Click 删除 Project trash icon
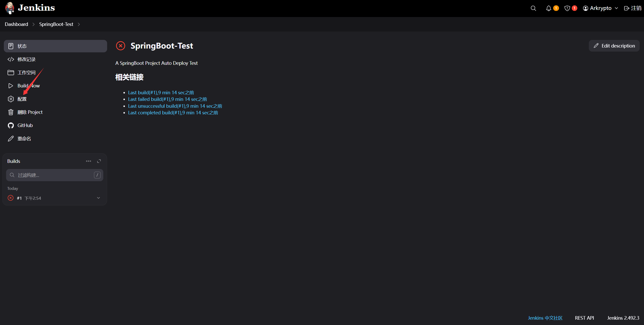Image resolution: width=644 pixels, height=325 pixels. click(11, 112)
